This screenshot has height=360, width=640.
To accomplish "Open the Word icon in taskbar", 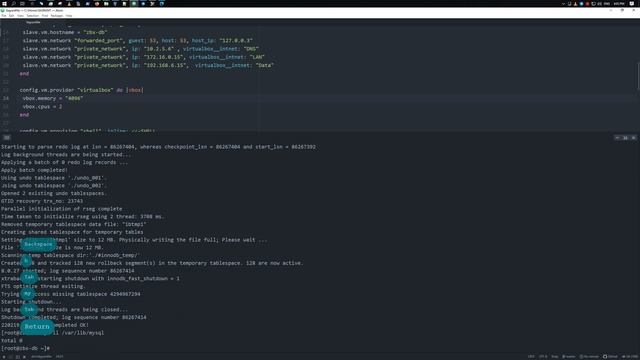I will pyautogui.click(x=88, y=3).
